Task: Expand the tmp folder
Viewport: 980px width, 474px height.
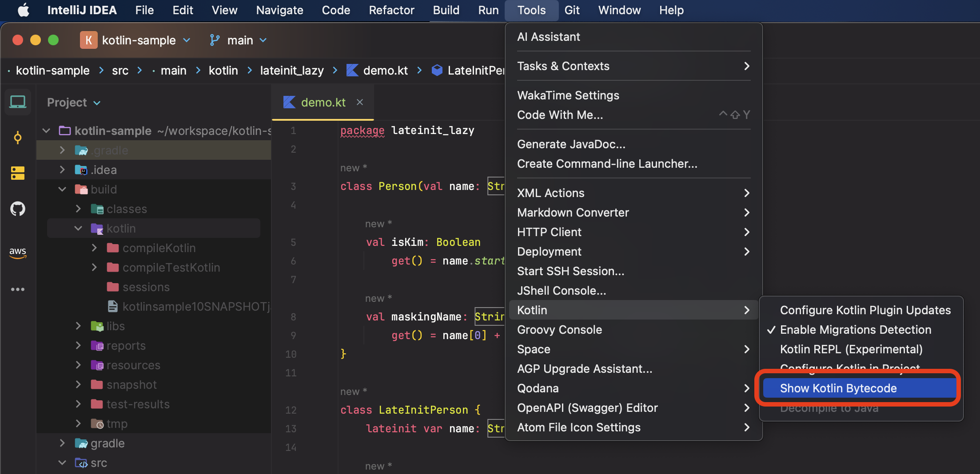Action: (78, 423)
